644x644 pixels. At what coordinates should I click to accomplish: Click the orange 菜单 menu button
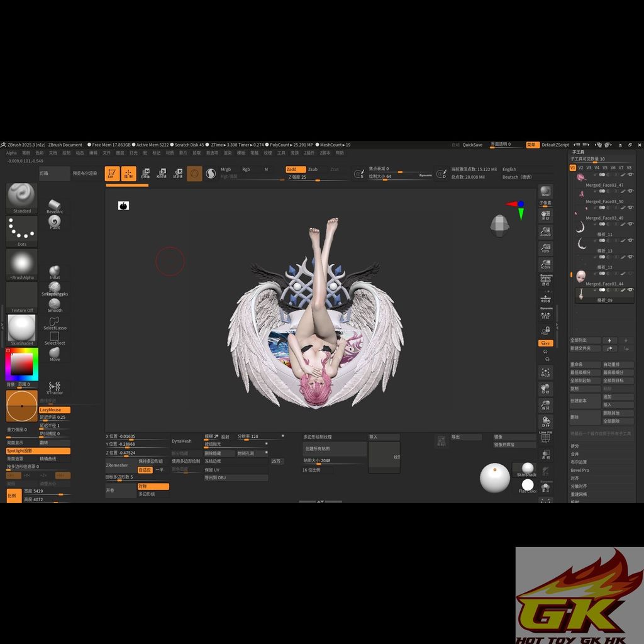(x=532, y=145)
